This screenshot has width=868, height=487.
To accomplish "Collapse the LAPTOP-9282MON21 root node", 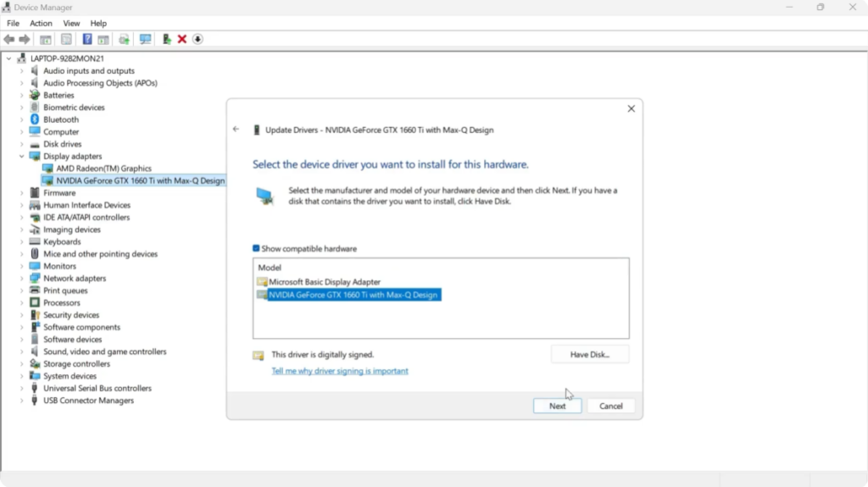I will click(x=8, y=58).
